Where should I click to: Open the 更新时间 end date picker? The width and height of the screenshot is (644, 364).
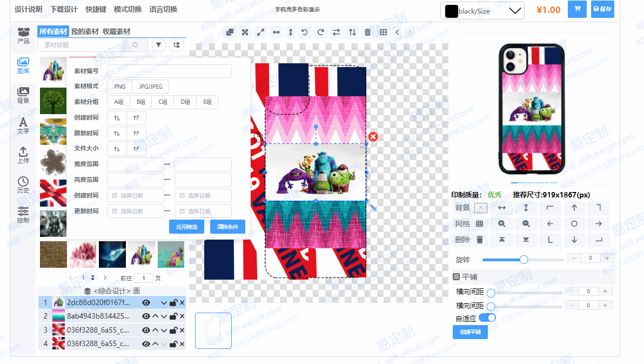pos(203,211)
